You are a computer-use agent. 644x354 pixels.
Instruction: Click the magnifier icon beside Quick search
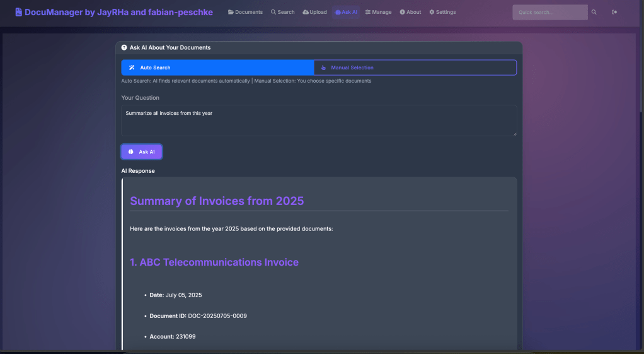tap(594, 12)
